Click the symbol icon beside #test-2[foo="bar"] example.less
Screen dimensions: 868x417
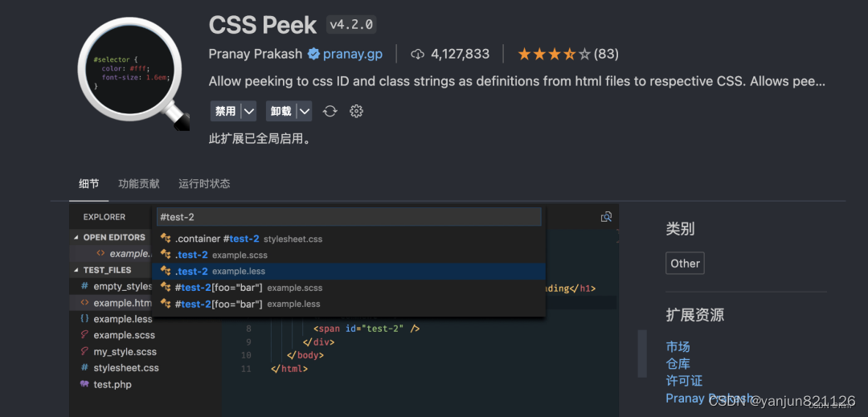(x=165, y=304)
